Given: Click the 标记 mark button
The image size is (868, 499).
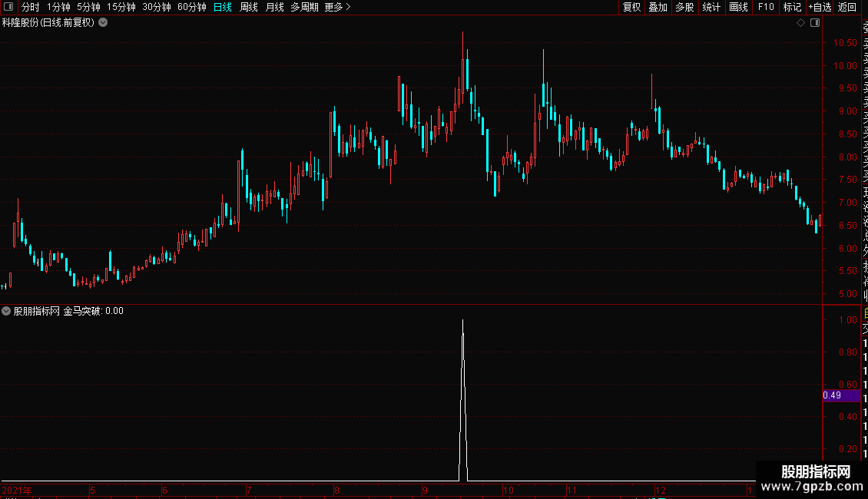Looking at the screenshot, I should point(792,7).
